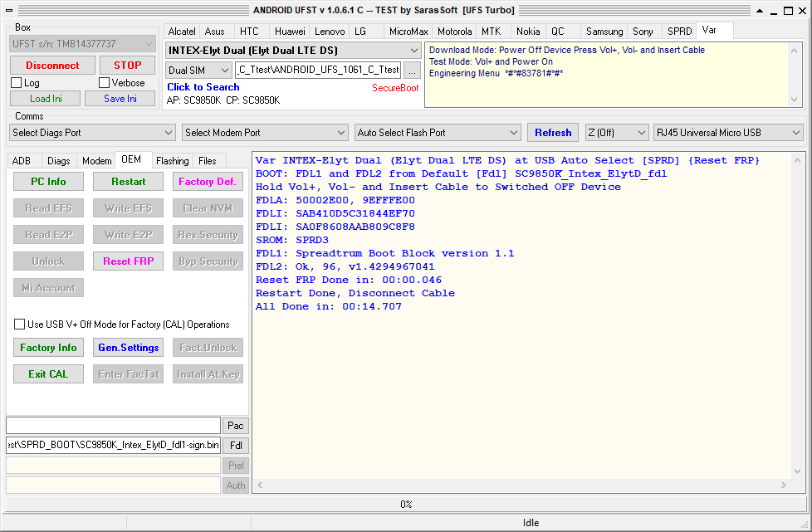Open the Z (Off) dropdown

[617, 133]
